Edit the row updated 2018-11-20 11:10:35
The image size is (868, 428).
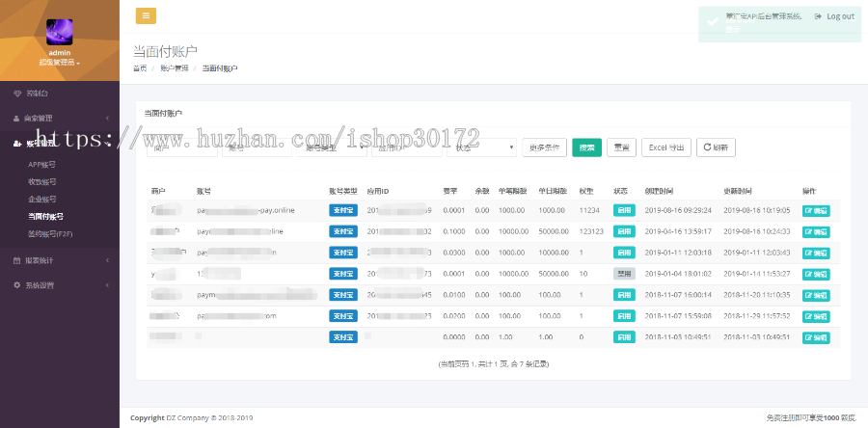816,295
